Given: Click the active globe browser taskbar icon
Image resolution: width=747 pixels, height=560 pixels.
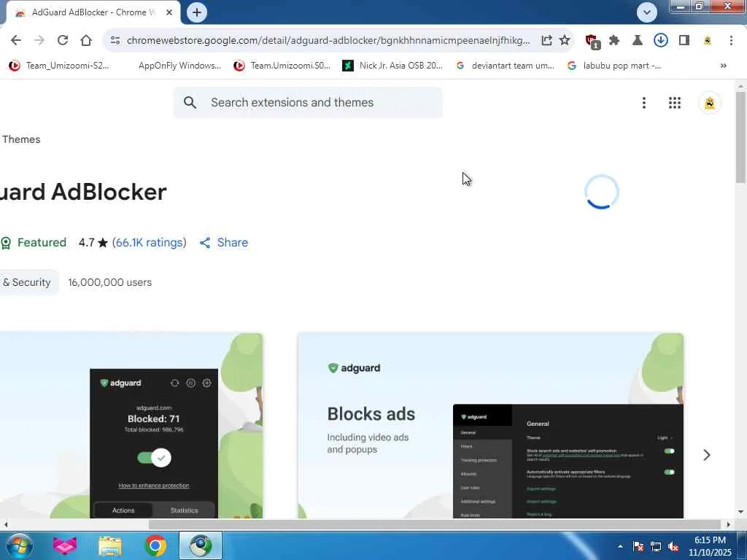Looking at the screenshot, I should point(201,545).
